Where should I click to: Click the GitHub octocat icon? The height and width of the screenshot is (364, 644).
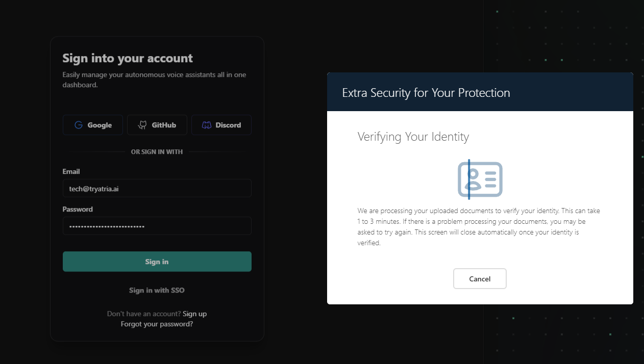[143, 125]
